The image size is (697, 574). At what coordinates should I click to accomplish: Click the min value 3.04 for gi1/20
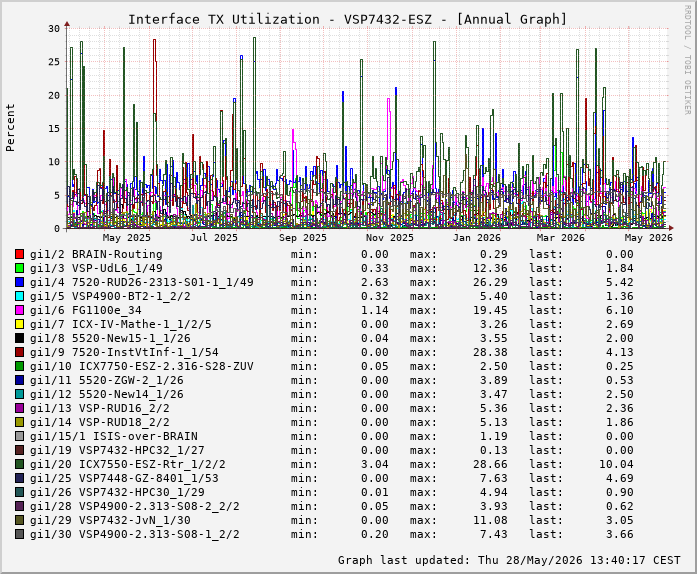375,464
